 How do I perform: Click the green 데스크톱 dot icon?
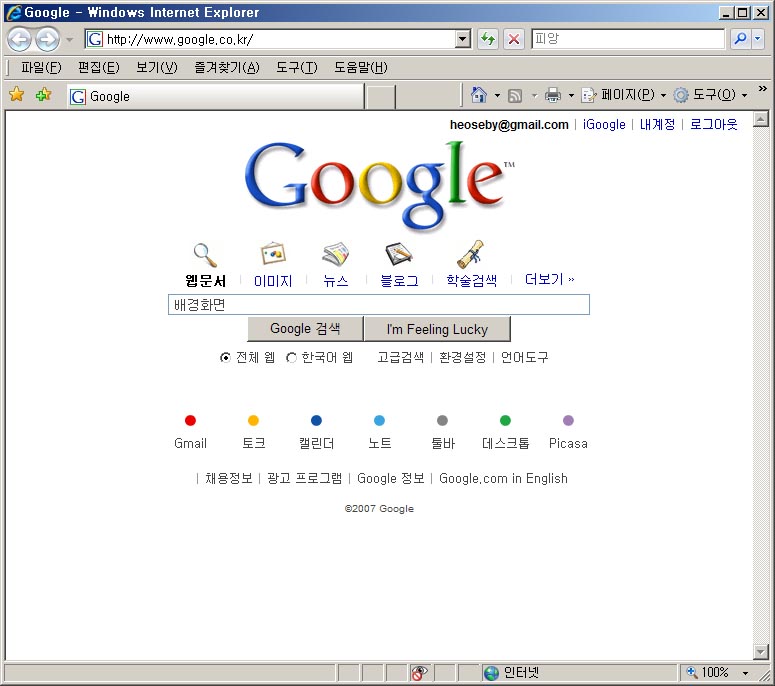point(505,421)
